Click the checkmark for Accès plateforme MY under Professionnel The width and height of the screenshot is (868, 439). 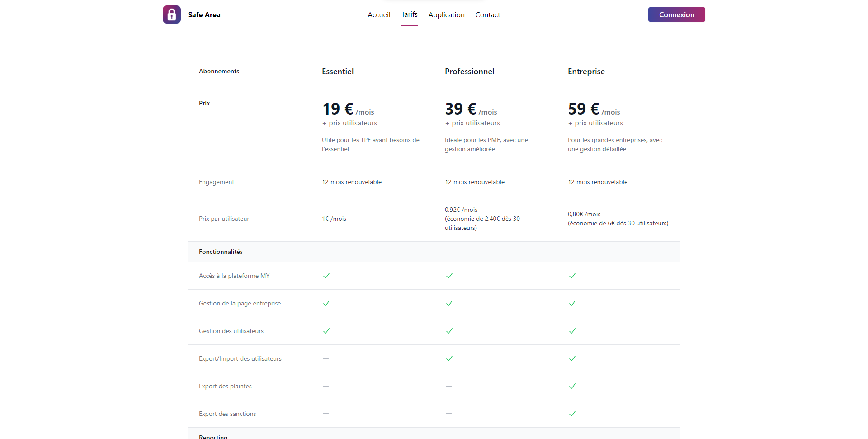(449, 276)
